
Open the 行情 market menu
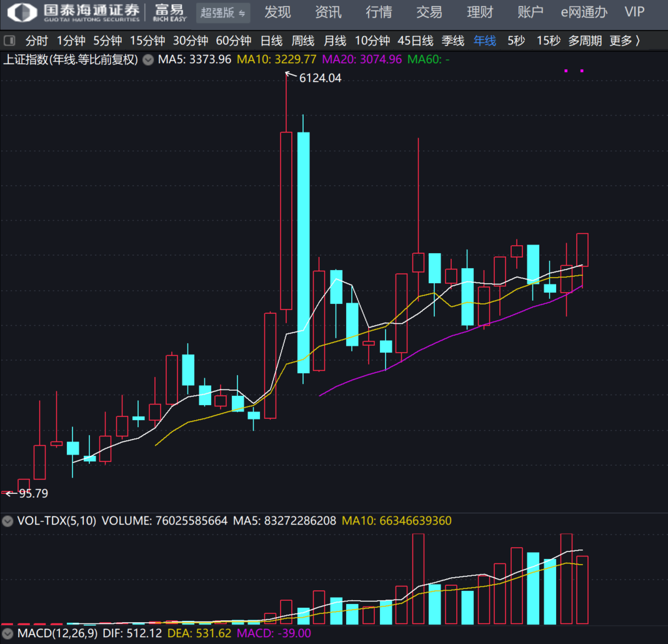(379, 12)
